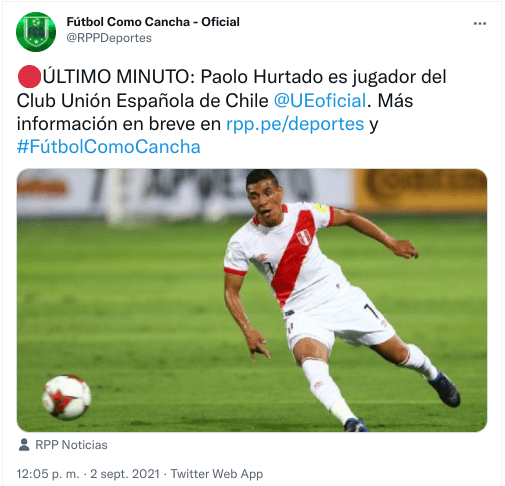The width and height of the screenshot is (505, 486).
Task: Open the Twitter Web App source label
Action: (217, 474)
